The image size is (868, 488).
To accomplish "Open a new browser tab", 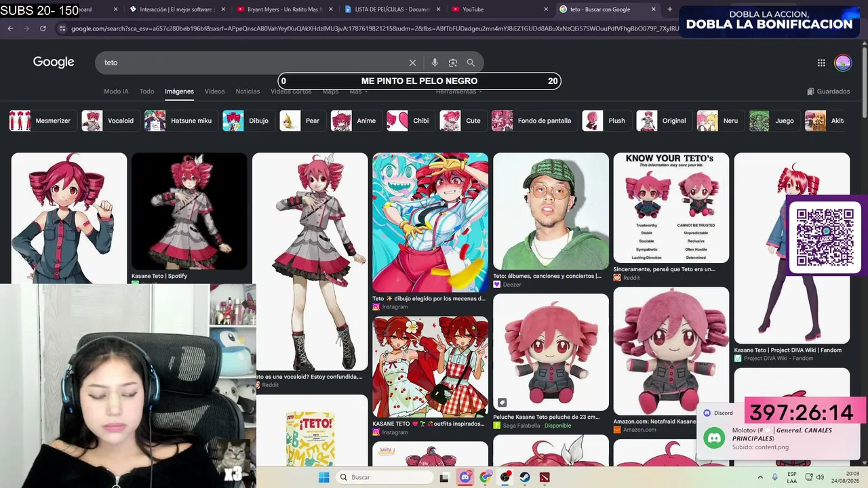I will point(670,9).
